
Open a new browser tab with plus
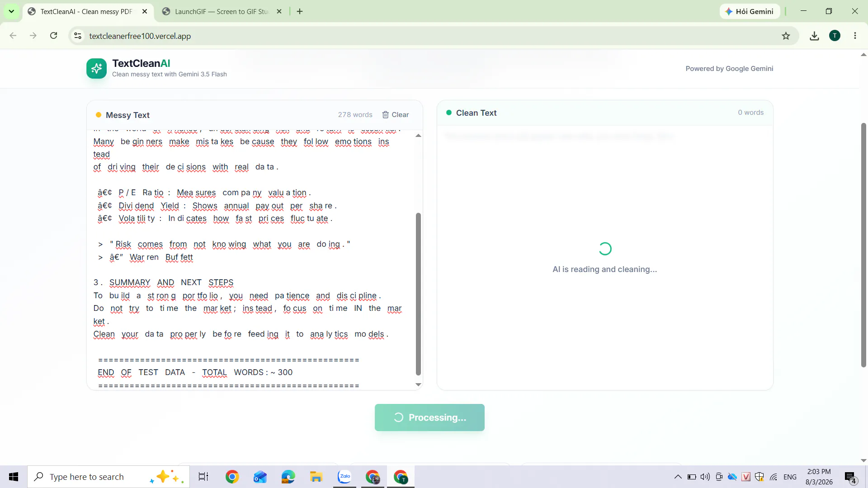tap(300, 11)
